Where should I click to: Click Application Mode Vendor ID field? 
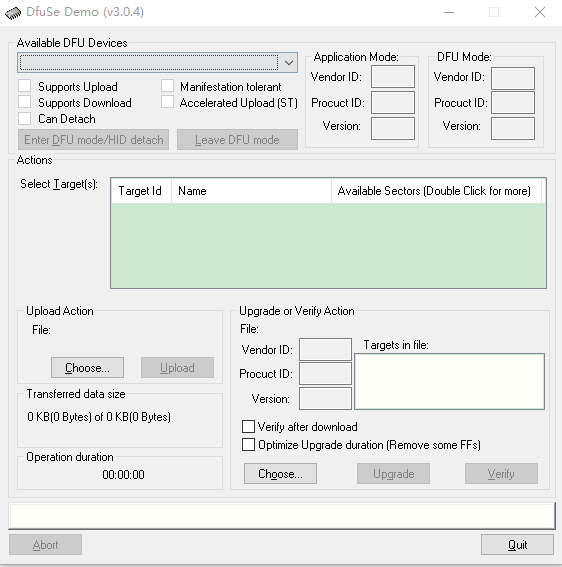point(393,76)
